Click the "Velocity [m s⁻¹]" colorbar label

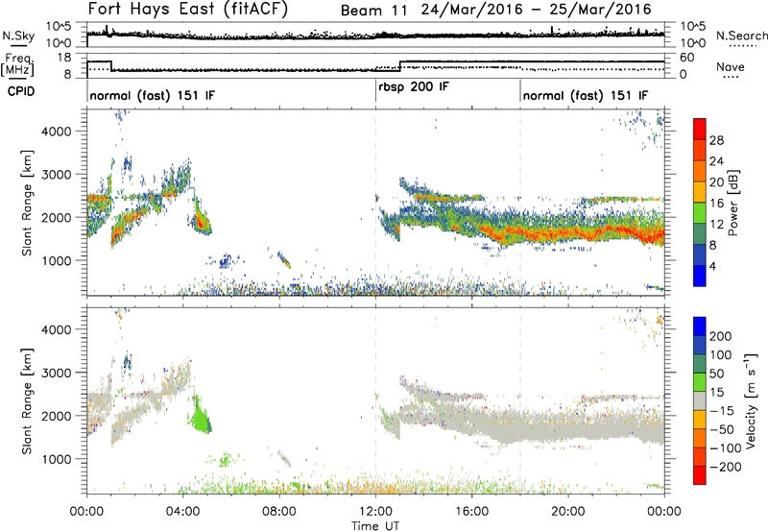click(x=751, y=400)
